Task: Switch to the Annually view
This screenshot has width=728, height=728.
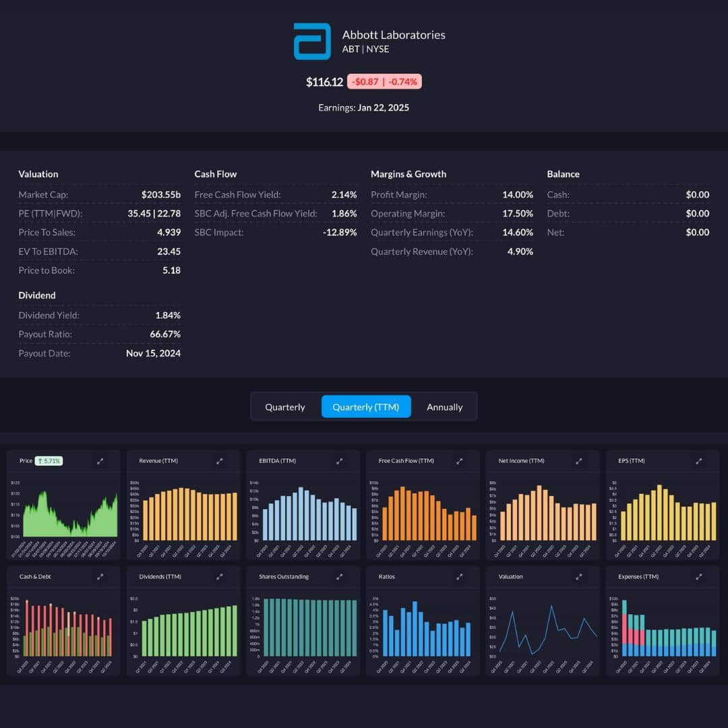Action: coord(444,406)
